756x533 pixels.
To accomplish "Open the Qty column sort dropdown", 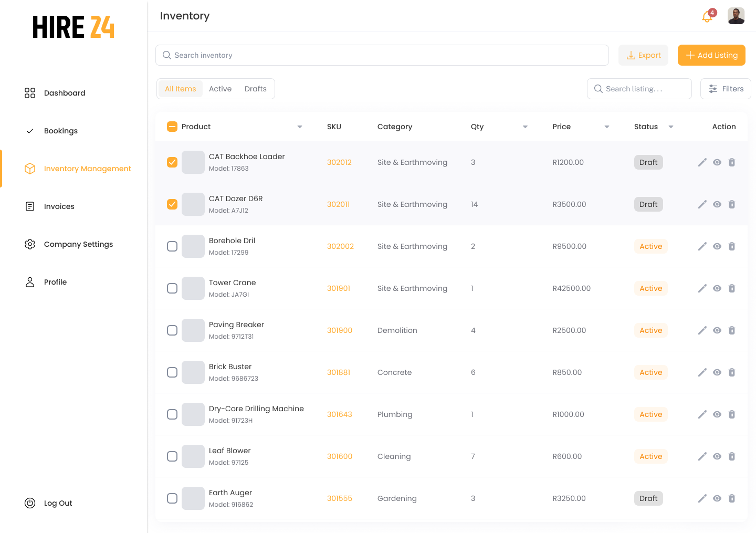I will pyautogui.click(x=525, y=127).
